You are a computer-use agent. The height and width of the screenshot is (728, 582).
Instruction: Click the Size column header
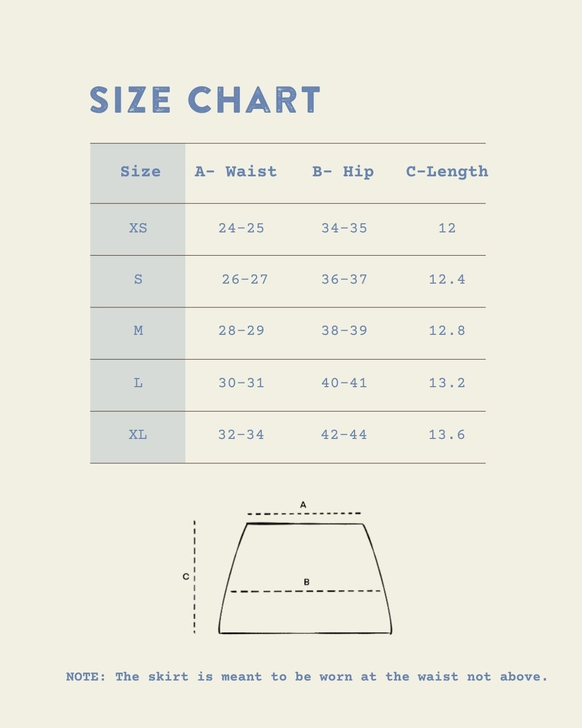(x=140, y=171)
